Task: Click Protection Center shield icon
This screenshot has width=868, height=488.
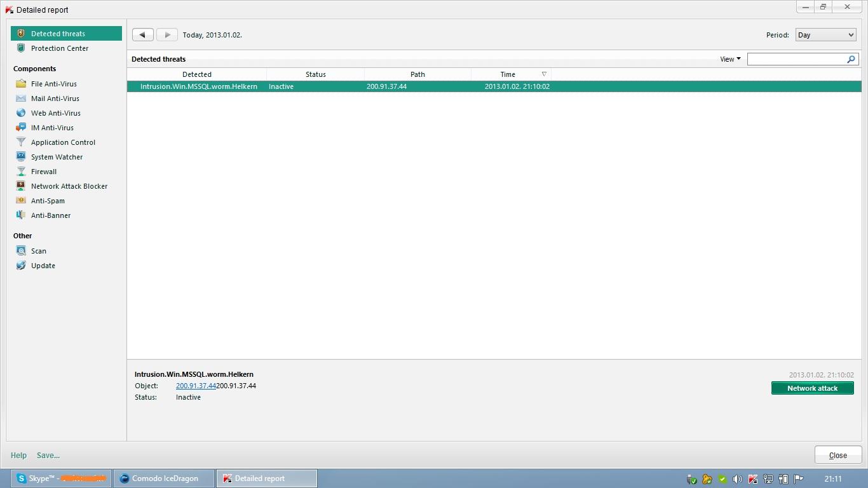Action: click(x=21, y=48)
